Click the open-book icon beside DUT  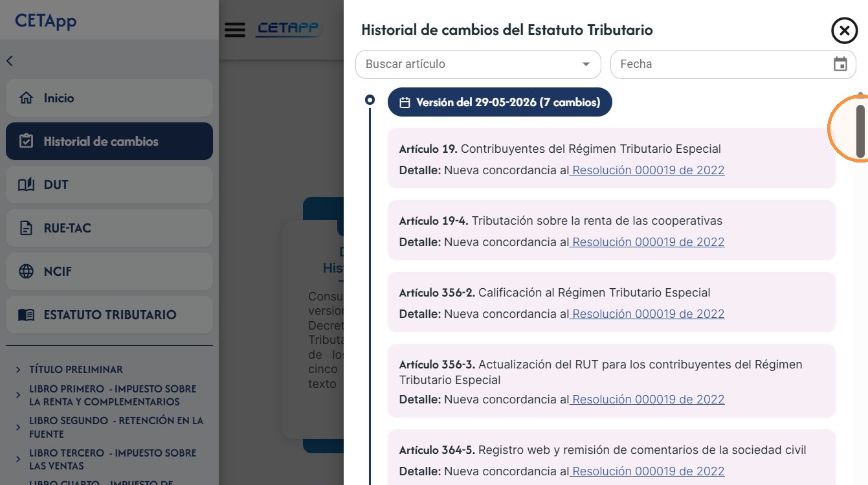[x=27, y=185]
